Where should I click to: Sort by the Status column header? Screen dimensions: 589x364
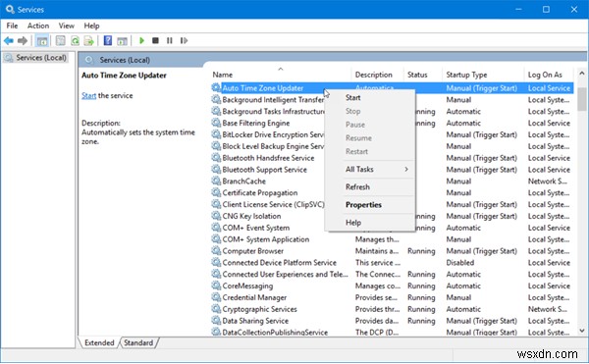[x=423, y=75]
